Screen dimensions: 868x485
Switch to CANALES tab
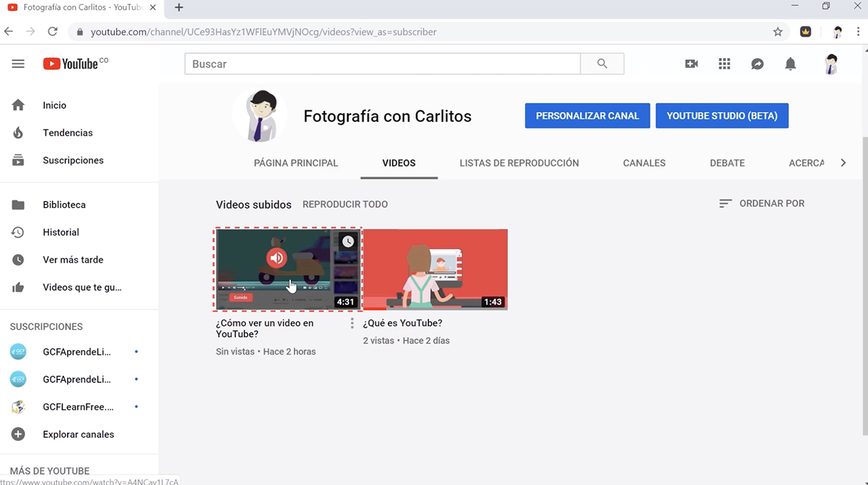click(x=644, y=163)
